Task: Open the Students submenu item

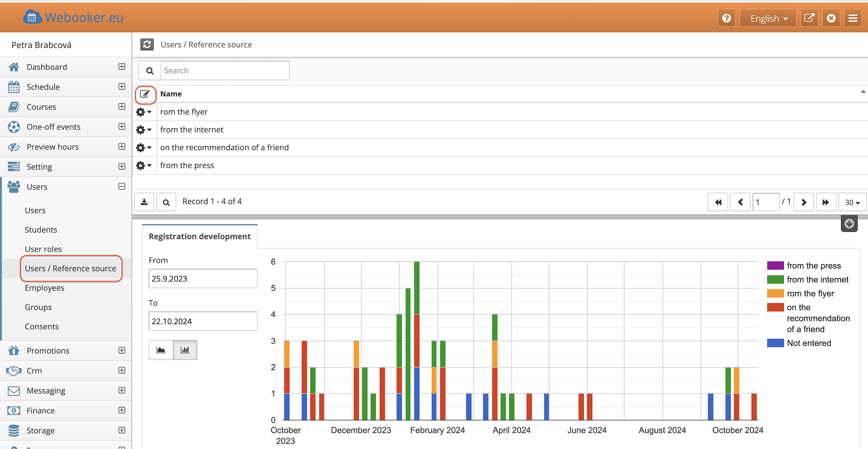Action: 41,230
